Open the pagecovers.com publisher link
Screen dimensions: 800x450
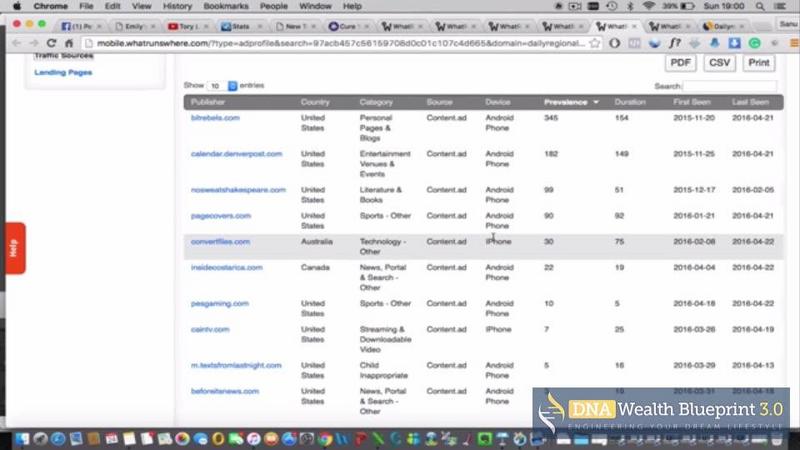[x=221, y=216]
